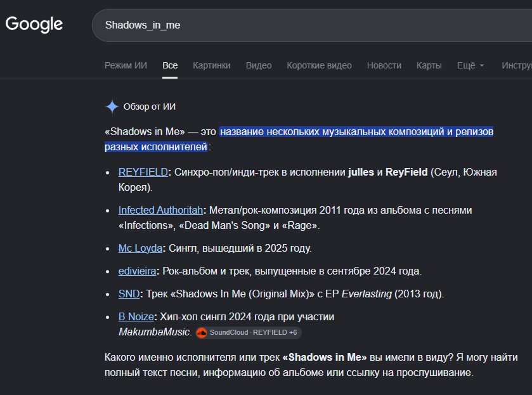Viewport: 532px width, 395px height.
Task: Open the REYFIELD link
Action: pos(143,172)
